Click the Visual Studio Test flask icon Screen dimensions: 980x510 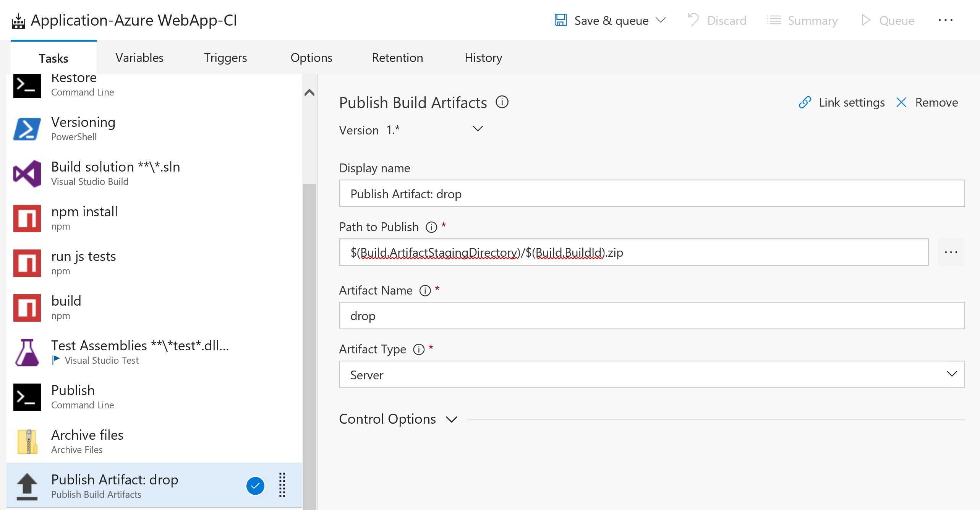[27, 352]
